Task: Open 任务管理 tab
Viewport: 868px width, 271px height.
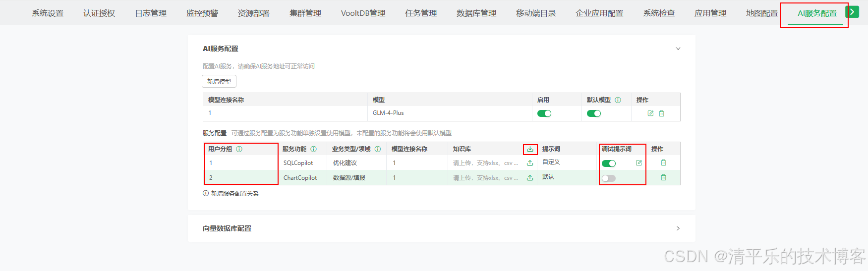Action: tap(421, 13)
